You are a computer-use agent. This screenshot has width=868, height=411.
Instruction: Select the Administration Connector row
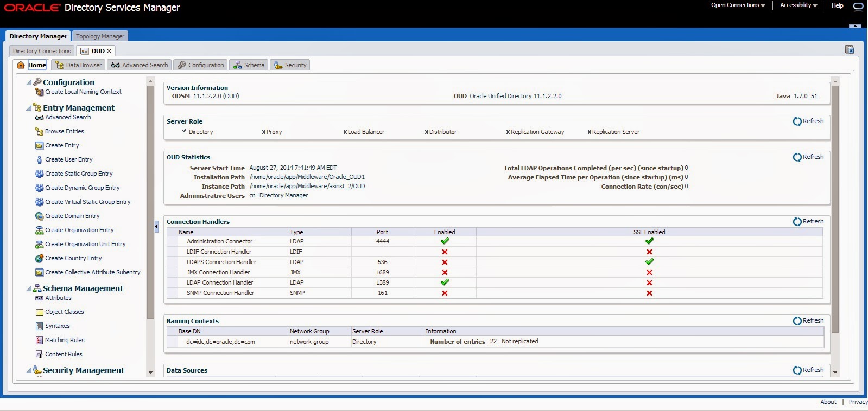click(x=495, y=241)
